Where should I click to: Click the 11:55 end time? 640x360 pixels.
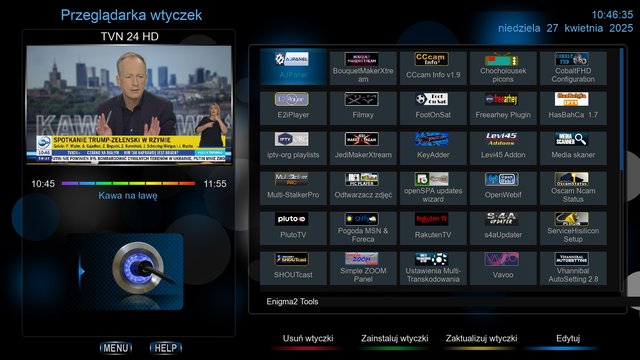pyautogui.click(x=215, y=184)
